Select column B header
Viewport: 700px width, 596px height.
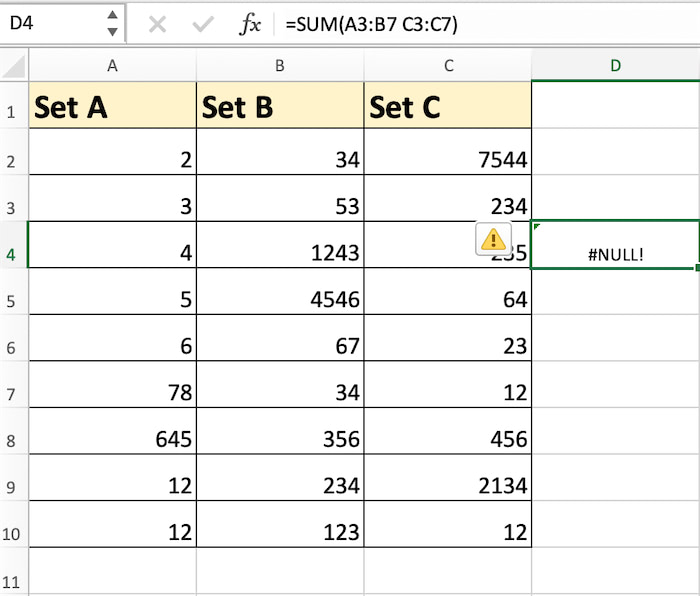[280, 66]
